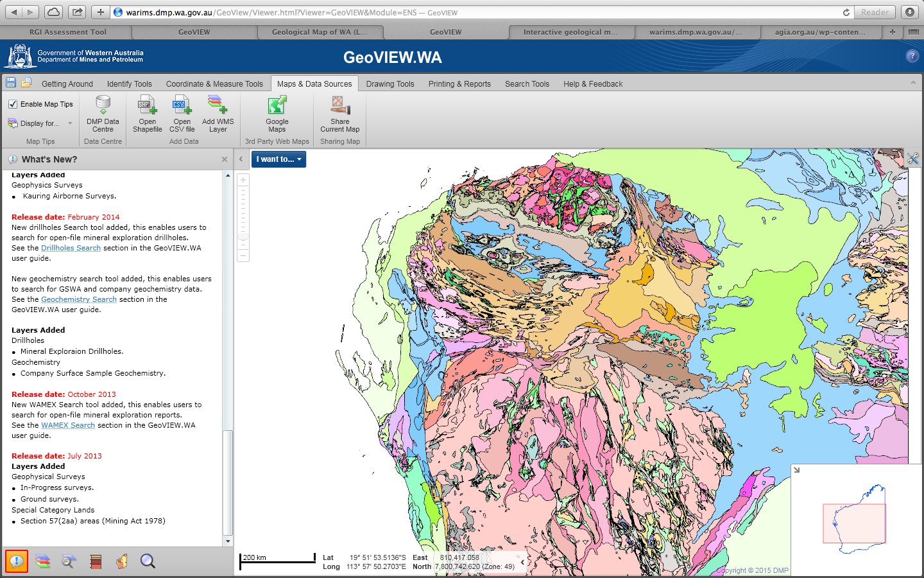Select the What's New panel icon at bottom
This screenshot has height=578, width=924.
pos(16,561)
